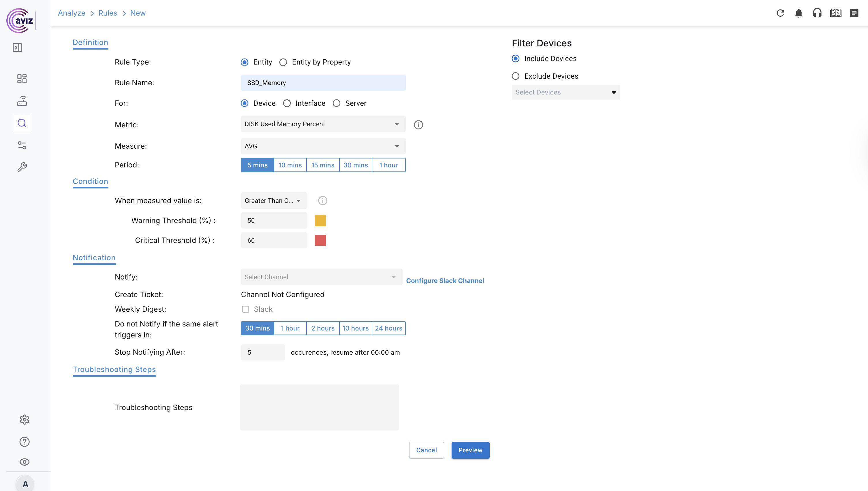Image resolution: width=868 pixels, height=491 pixels.
Task: Open the dashboard grid icon in sidebar
Action: 22,79
